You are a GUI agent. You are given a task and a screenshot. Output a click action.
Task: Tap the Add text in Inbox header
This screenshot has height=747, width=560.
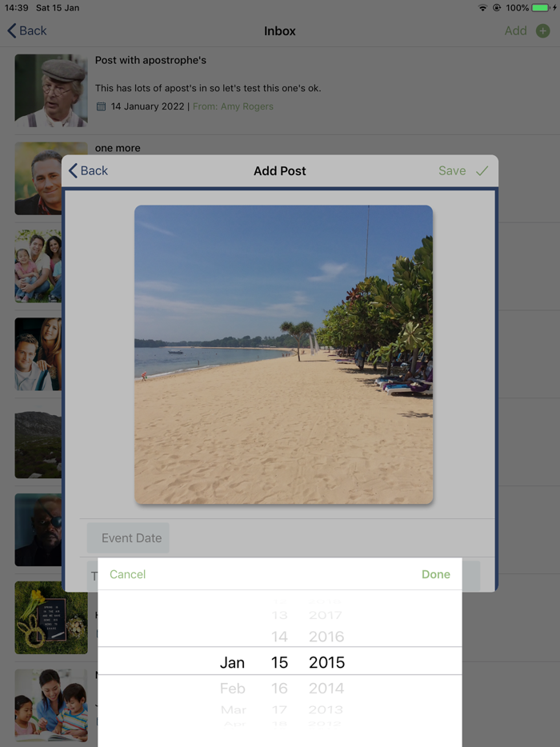516,31
